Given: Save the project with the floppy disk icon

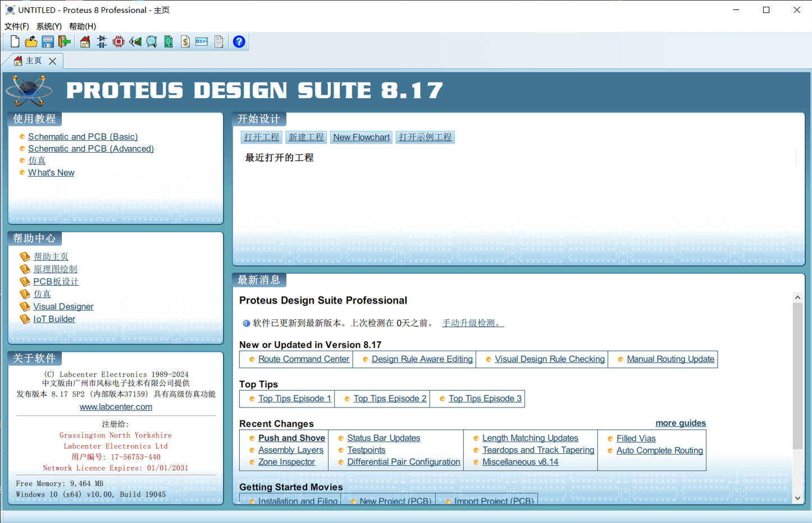Looking at the screenshot, I should 48,42.
